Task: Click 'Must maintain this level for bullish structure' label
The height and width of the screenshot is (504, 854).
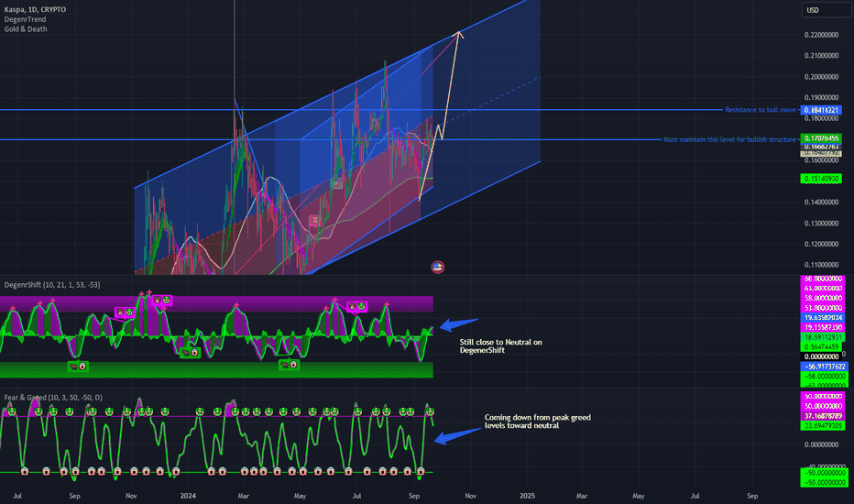Action: point(729,139)
